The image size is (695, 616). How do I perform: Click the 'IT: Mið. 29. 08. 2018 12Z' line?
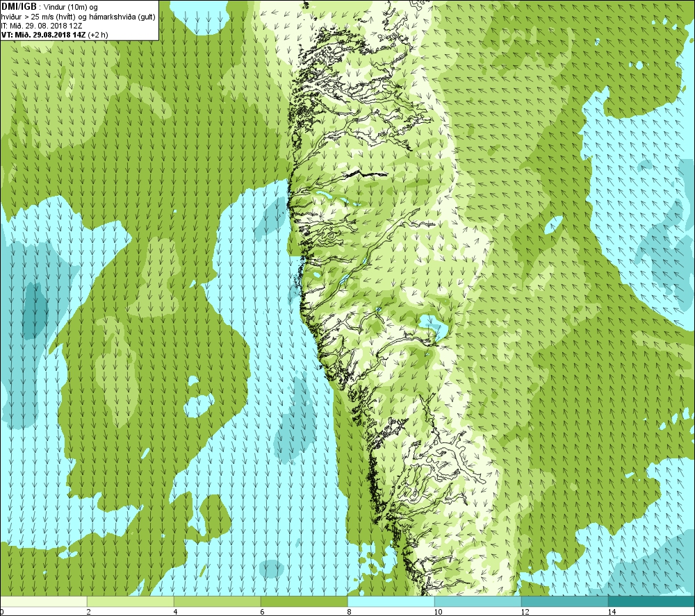42,26
